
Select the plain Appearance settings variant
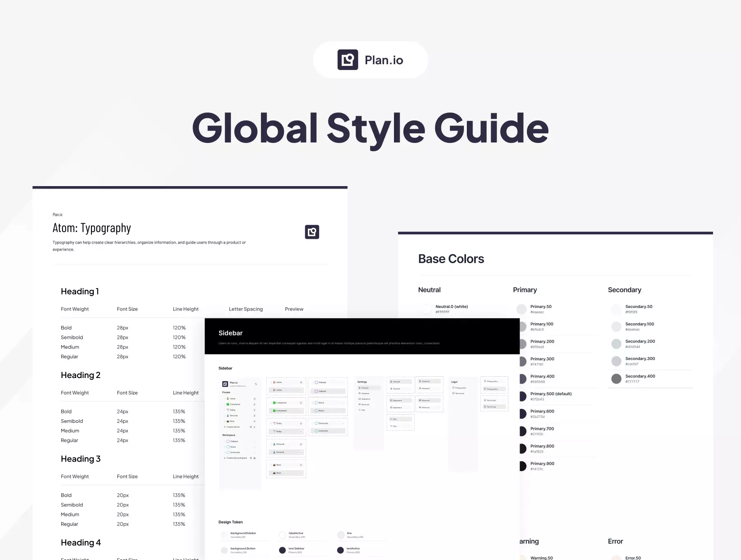coord(400,408)
